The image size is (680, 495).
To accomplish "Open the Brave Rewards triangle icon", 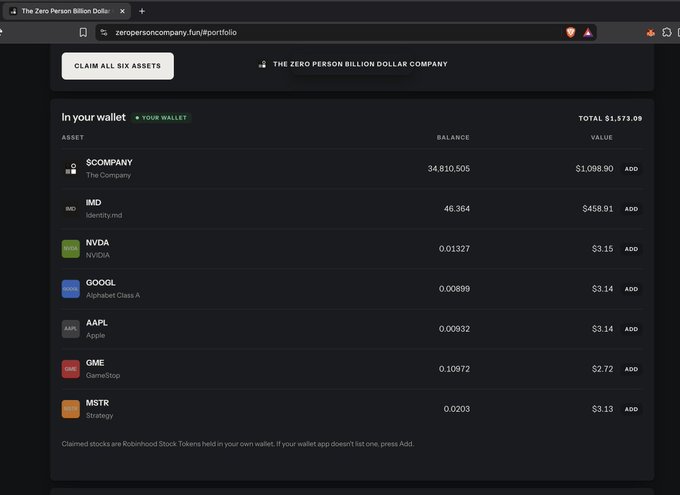I will click(588, 32).
